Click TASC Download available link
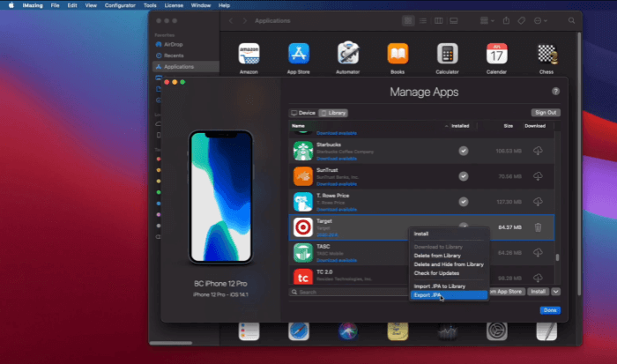 click(337, 260)
